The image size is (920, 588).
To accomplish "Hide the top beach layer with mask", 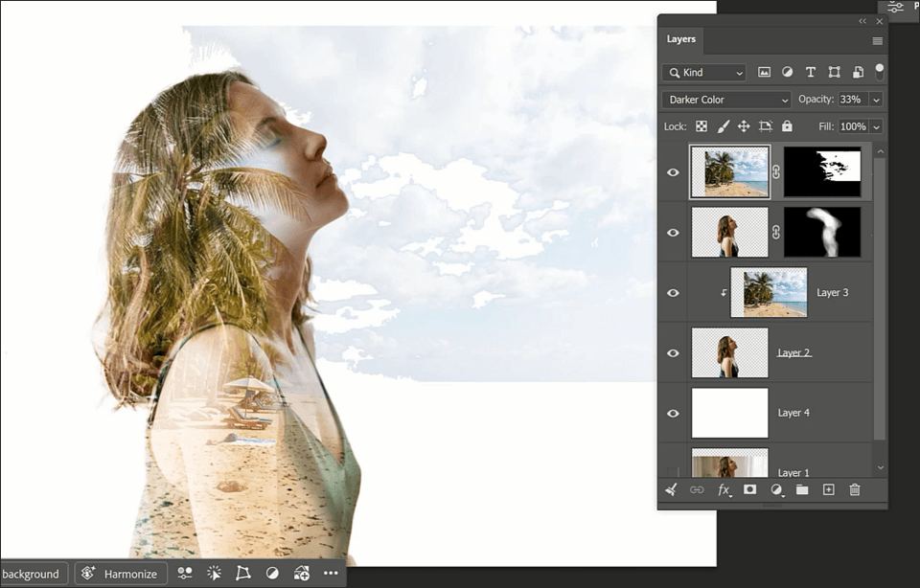I will pos(673,172).
